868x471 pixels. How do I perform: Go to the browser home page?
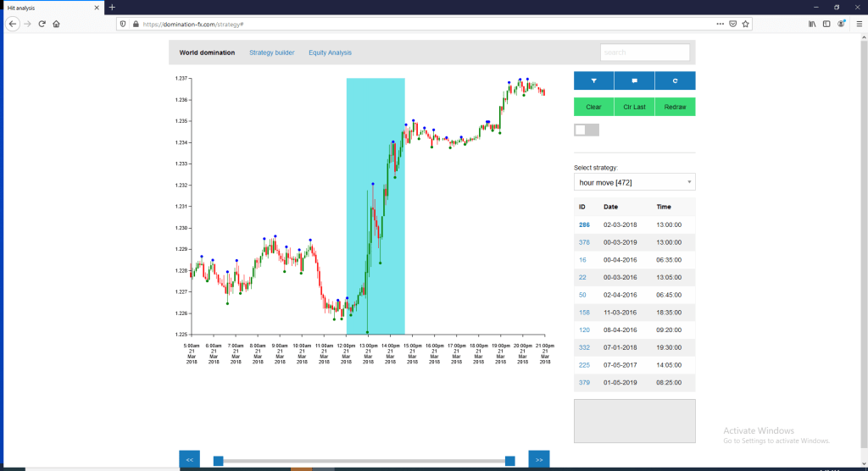(x=56, y=24)
